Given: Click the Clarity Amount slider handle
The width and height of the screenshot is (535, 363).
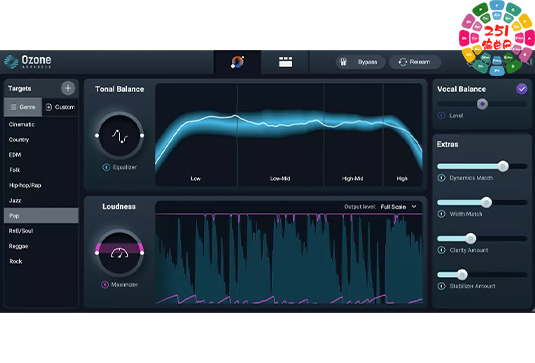Looking at the screenshot, I should coord(471,238).
